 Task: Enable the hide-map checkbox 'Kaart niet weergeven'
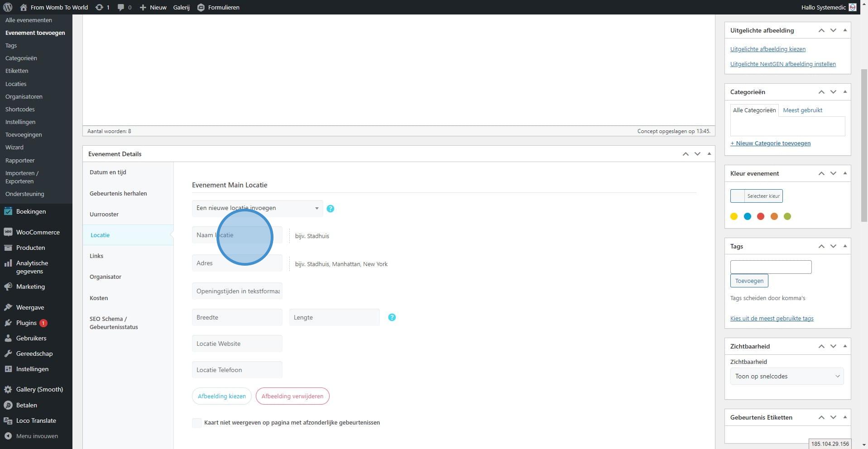(197, 423)
